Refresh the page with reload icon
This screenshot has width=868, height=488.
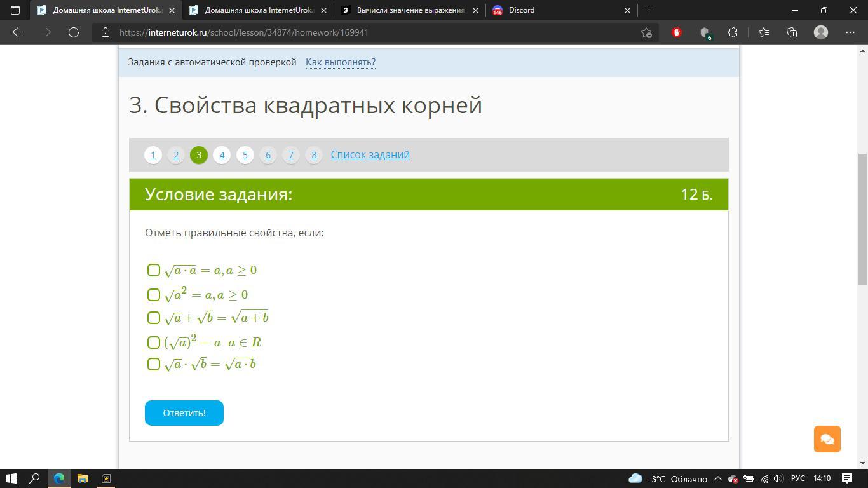point(74,32)
